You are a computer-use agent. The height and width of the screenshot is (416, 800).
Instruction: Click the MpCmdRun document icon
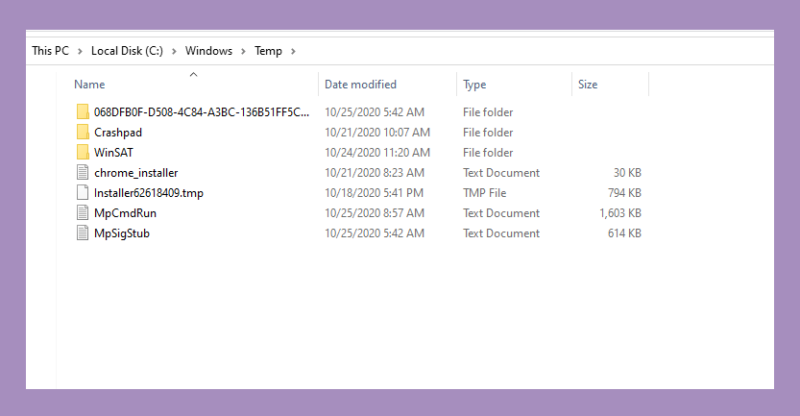tap(83, 213)
